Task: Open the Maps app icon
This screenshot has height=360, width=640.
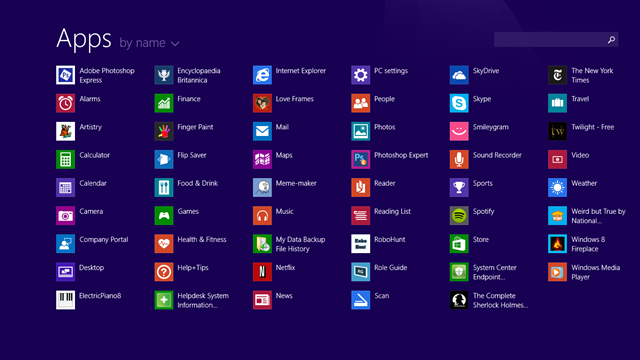Action: [262, 160]
